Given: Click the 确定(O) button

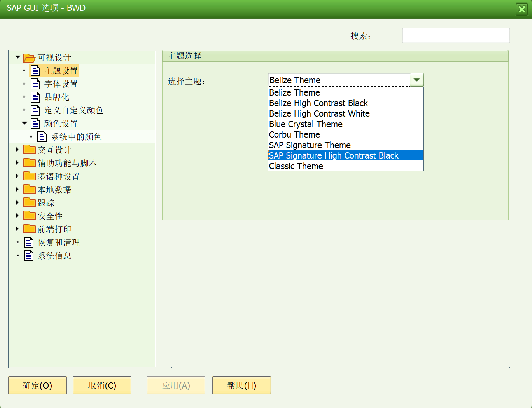Looking at the screenshot, I should [x=37, y=385].
